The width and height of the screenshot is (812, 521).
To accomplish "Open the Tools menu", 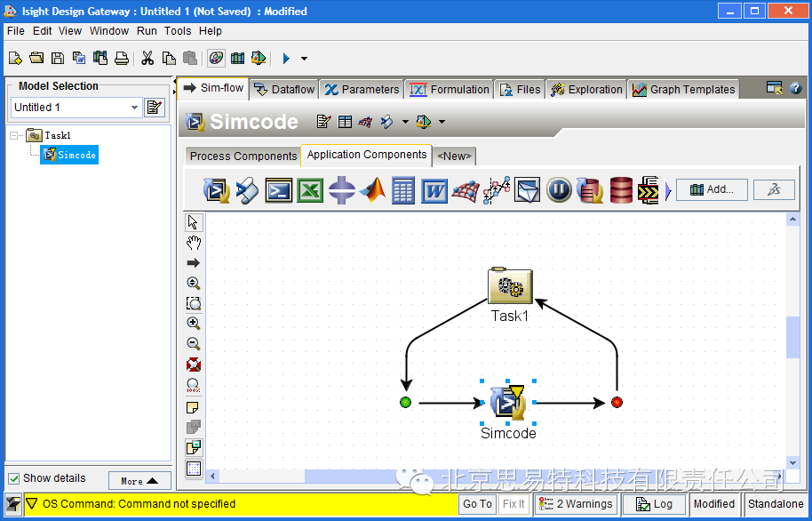I will [178, 31].
